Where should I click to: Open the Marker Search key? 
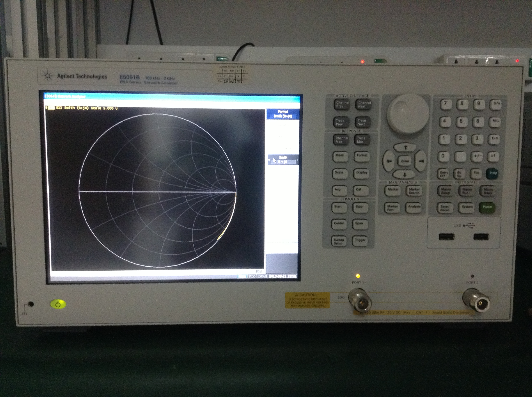pyautogui.click(x=414, y=191)
